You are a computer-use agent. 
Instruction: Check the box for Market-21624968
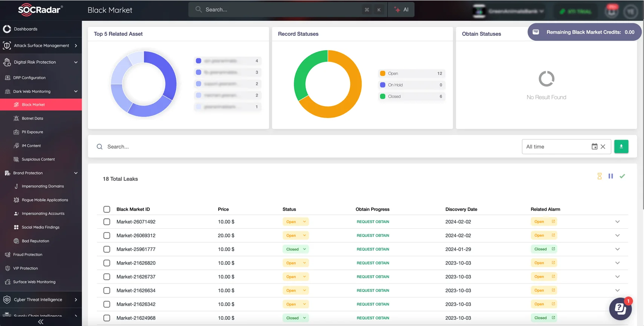pos(107,318)
